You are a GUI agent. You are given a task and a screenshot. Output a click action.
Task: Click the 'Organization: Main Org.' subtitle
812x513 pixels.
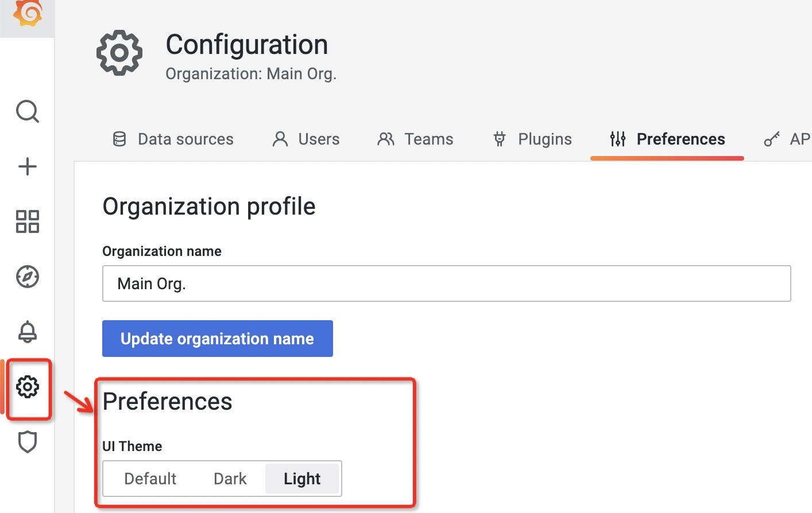click(x=251, y=74)
